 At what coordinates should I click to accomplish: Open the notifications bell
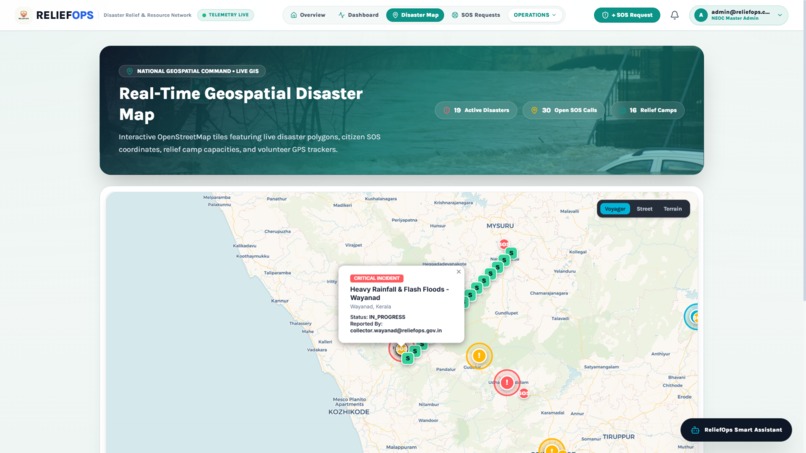pyautogui.click(x=674, y=15)
